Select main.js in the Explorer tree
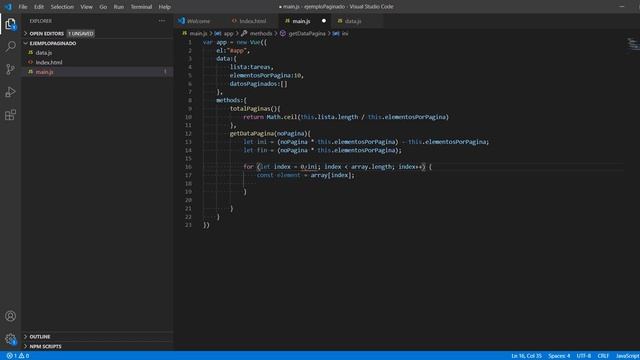Screen dimensions: 640x360 pos(44,72)
